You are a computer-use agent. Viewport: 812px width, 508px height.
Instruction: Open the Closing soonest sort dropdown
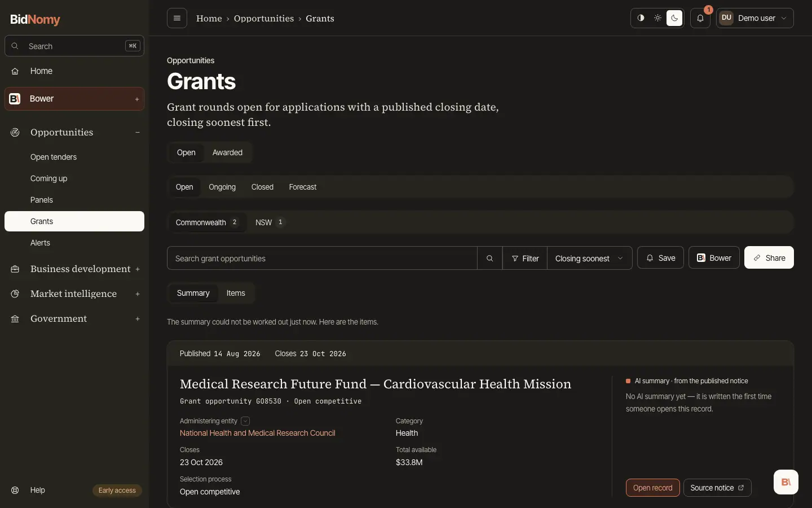tap(589, 258)
